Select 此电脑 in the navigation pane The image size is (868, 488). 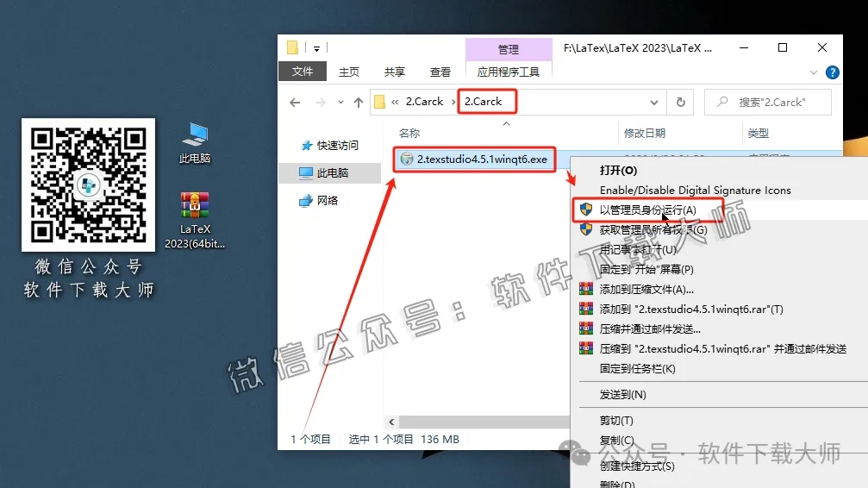332,172
